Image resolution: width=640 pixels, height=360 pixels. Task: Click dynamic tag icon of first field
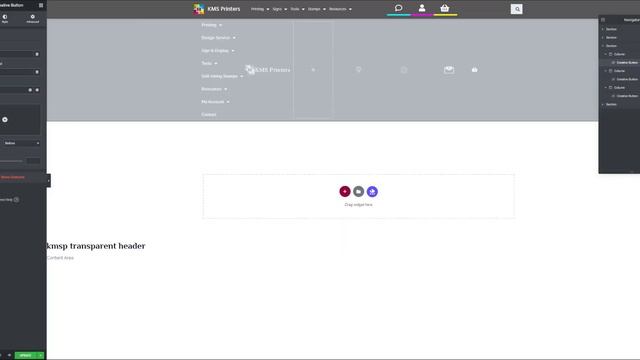[x=37, y=54]
